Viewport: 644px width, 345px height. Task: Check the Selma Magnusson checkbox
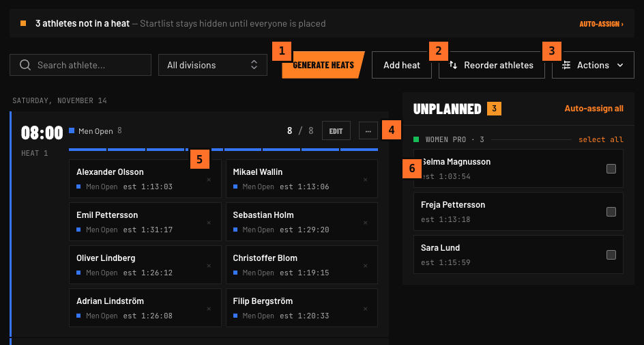coord(611,169)
